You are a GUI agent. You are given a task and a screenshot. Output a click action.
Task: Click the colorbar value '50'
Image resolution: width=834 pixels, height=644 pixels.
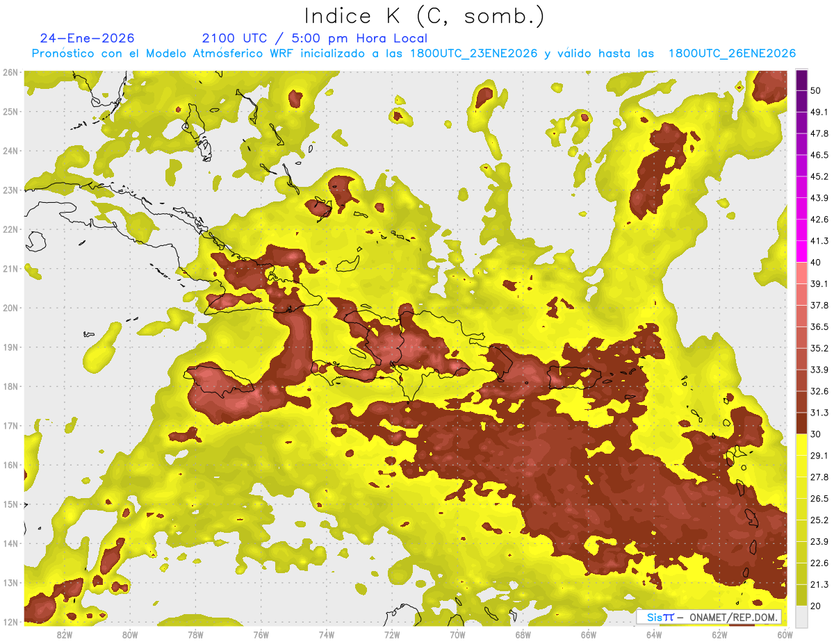[x=816, y=90]
